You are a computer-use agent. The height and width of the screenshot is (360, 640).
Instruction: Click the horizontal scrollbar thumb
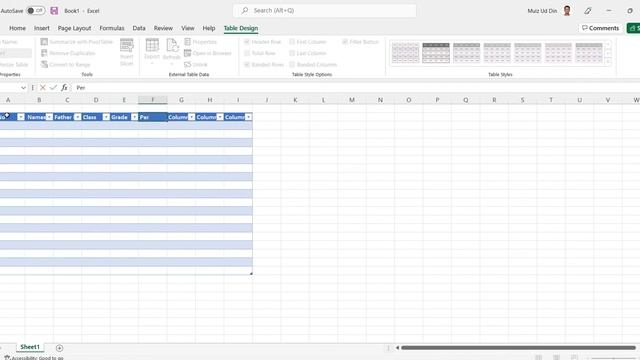click(518, 348)
